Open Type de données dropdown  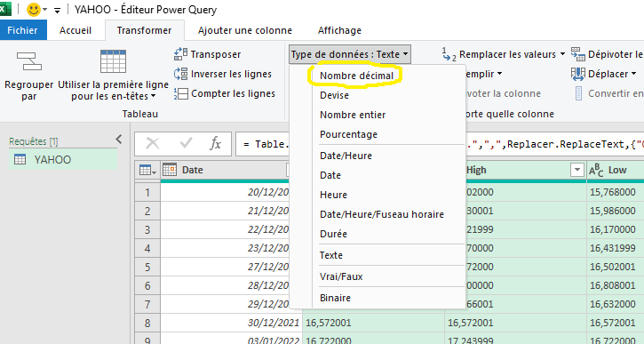[x=349, y=54]
